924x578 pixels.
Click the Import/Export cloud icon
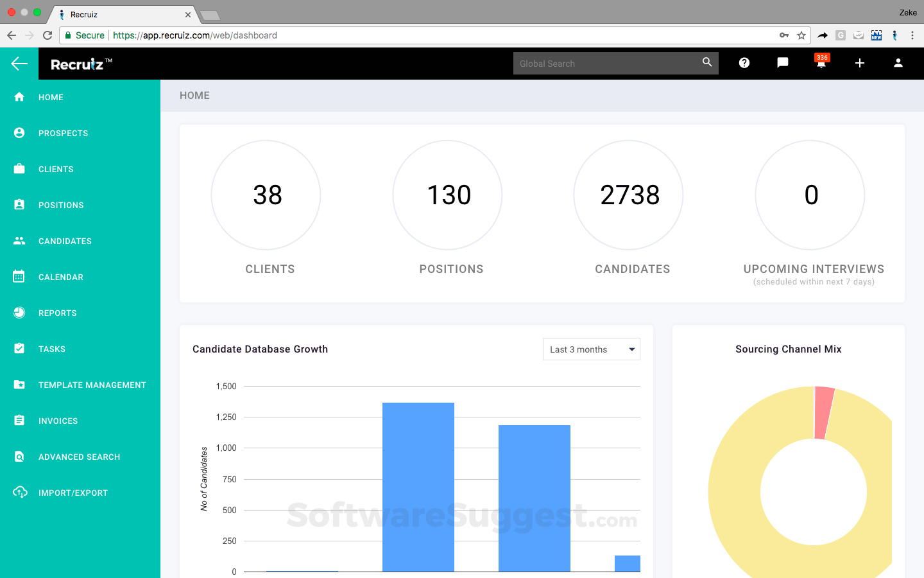coord(20,493)
